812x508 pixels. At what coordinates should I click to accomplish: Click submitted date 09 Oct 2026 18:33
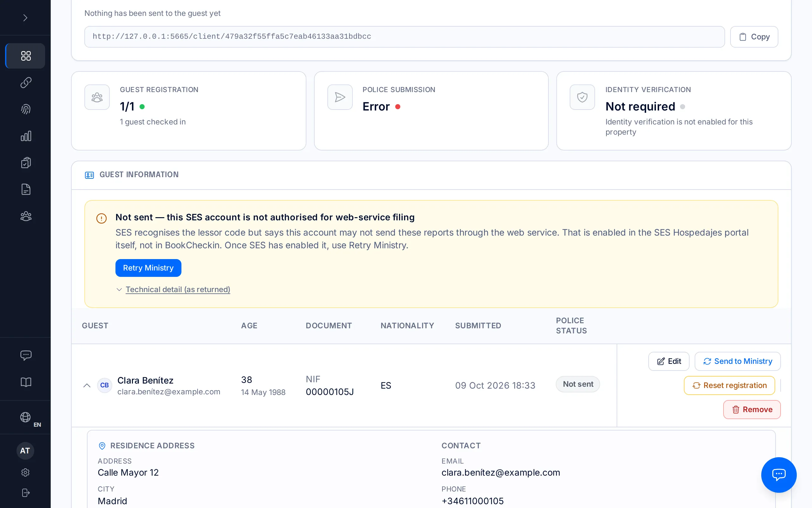point(495,385)
